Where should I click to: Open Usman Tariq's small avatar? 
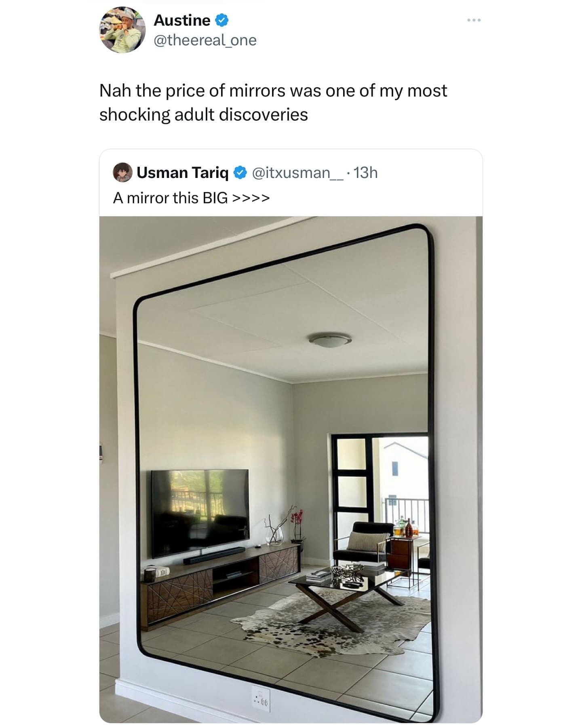[x=122, y=173]
